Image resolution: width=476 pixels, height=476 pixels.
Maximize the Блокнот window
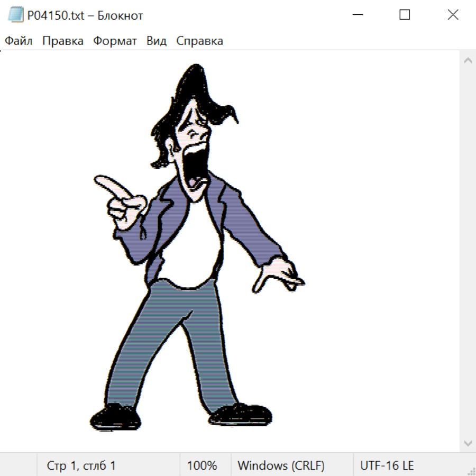405,15
